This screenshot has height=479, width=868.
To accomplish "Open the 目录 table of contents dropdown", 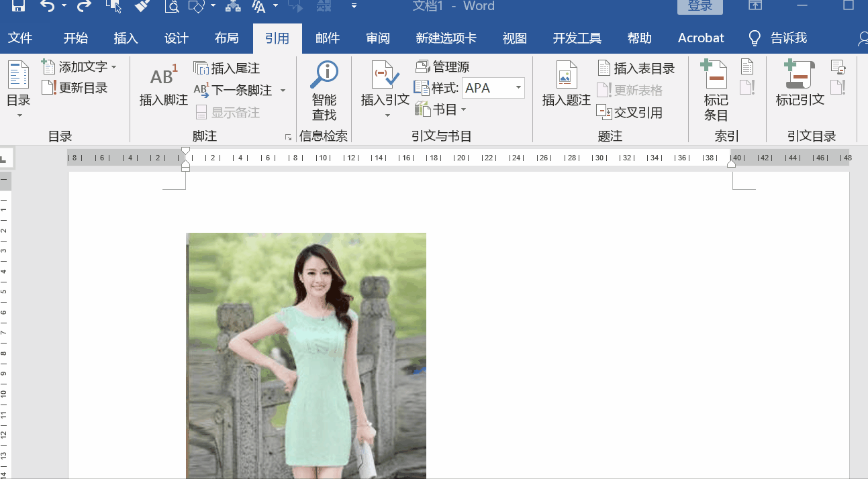I will pyautogui.click(x=19, y=91).
